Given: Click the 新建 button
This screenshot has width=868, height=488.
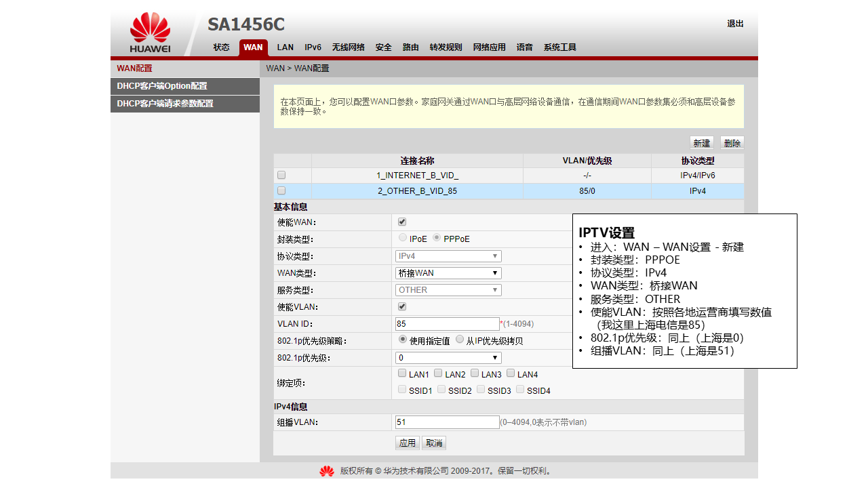Looking at the screenshot, I should tap(701, 143).
